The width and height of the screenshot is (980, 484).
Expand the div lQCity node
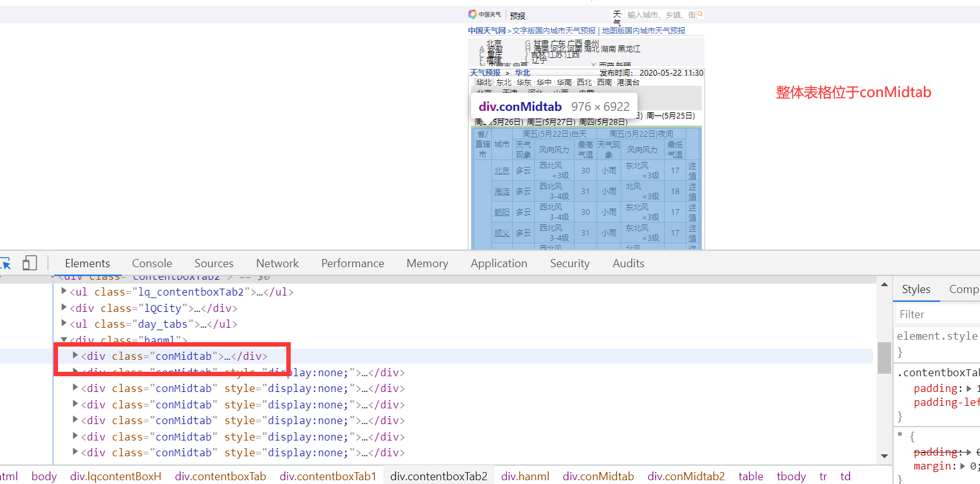pos(65,308)
